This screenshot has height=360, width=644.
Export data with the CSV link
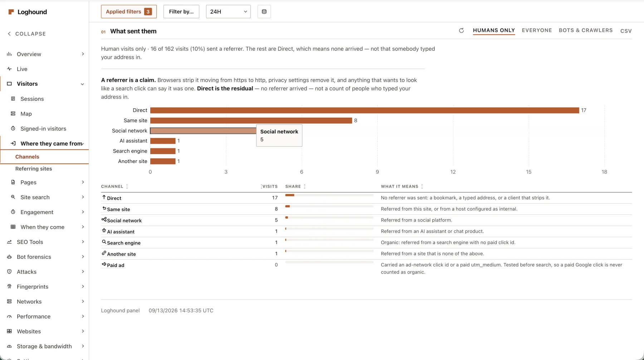click(626, 31)
